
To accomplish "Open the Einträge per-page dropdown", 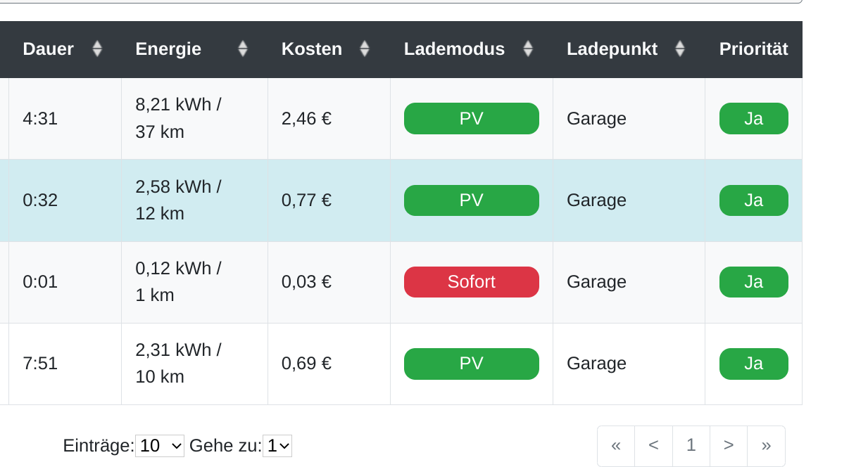I will click(x=160, y=446).
